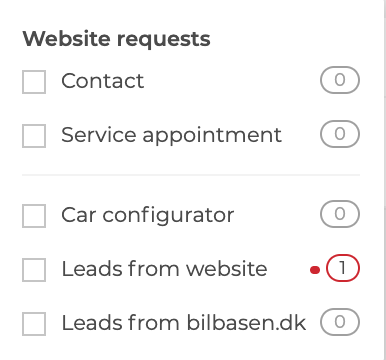Image resolution: width=386 pixels, height=360 pixels.
Task: Click the Service appointment count badge
Action: [340, 134]
